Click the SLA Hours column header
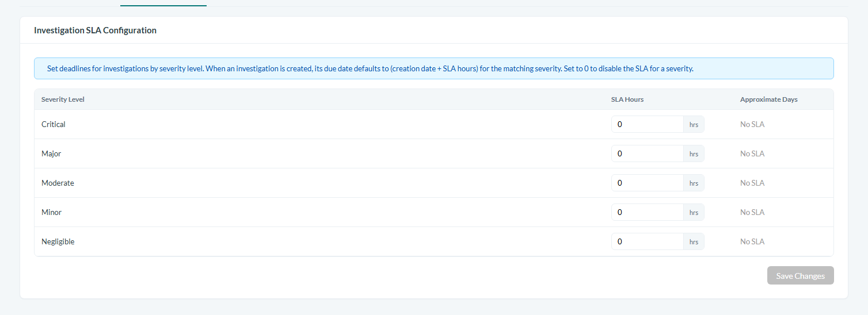Screen dimensions: 868x315 [627, 99]
